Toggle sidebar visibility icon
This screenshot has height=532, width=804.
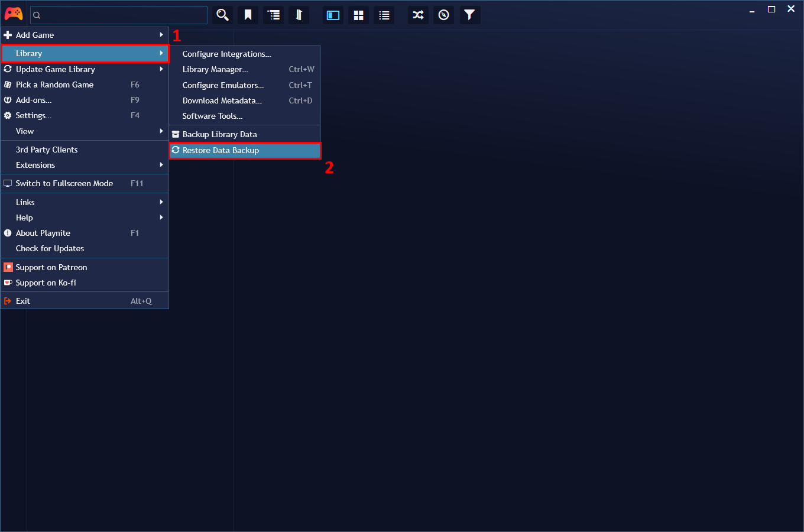tap(333, 15)
